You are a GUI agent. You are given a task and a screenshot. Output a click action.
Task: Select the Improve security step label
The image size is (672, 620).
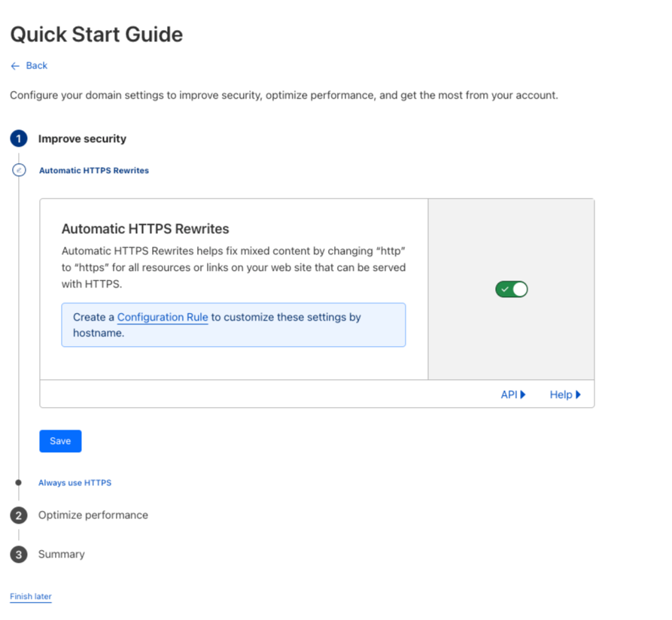pos(82,139)
